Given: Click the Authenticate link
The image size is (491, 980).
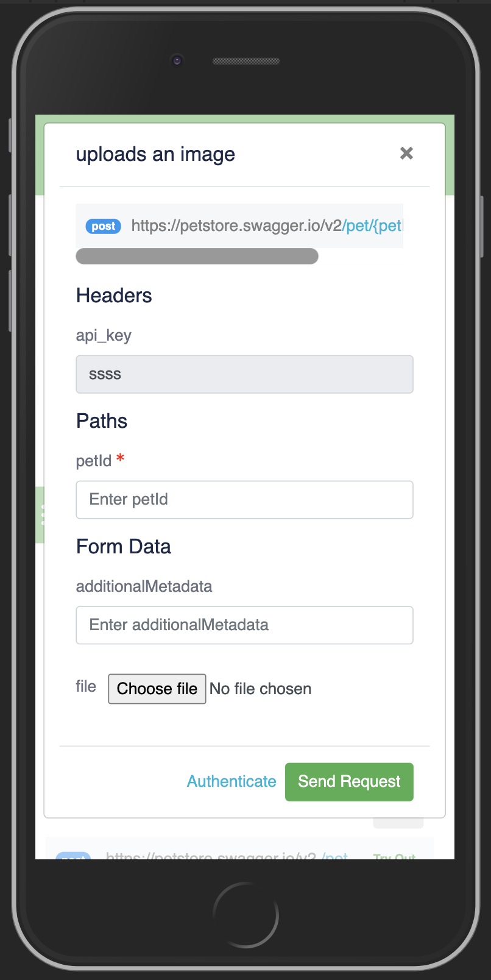Looking at the screenshot, I should pyautogui.click(x=231, y=781).
